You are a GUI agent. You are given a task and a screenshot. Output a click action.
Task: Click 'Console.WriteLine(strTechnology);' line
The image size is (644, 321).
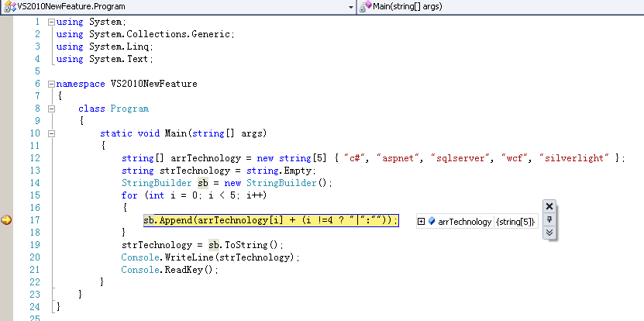pyautogui.click(x=211, y=257)
